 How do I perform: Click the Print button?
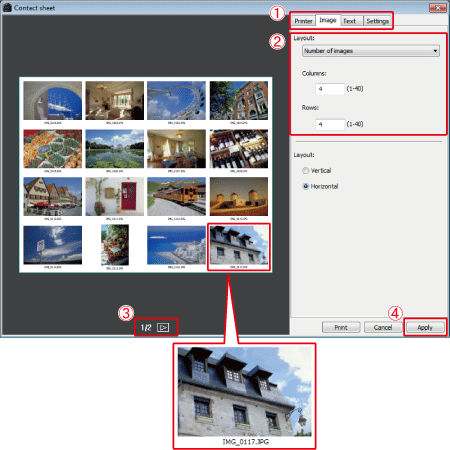[x=341, y=327]
